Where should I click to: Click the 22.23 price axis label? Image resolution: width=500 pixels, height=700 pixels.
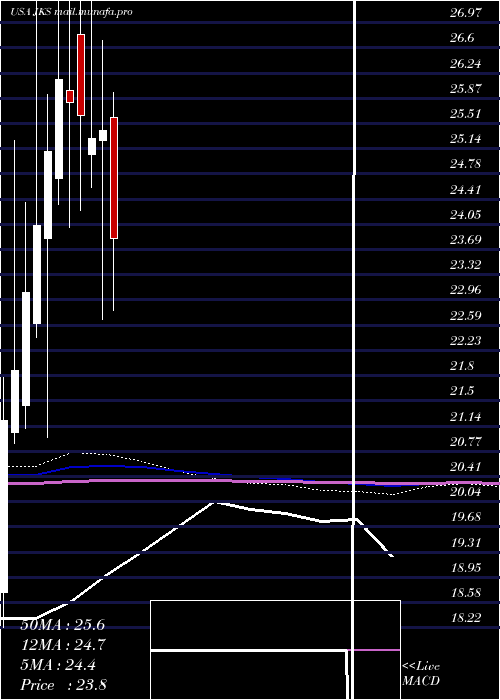click(466, 340)
